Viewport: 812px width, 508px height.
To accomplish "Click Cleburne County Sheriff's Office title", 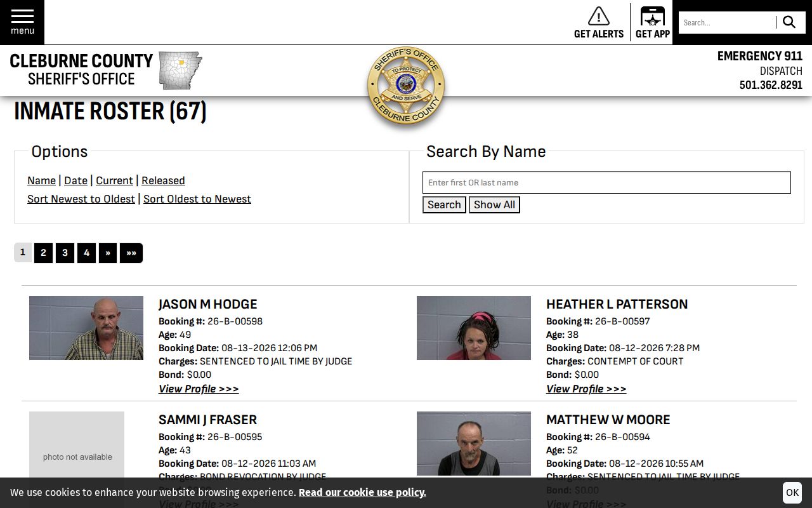I will 81,70.
